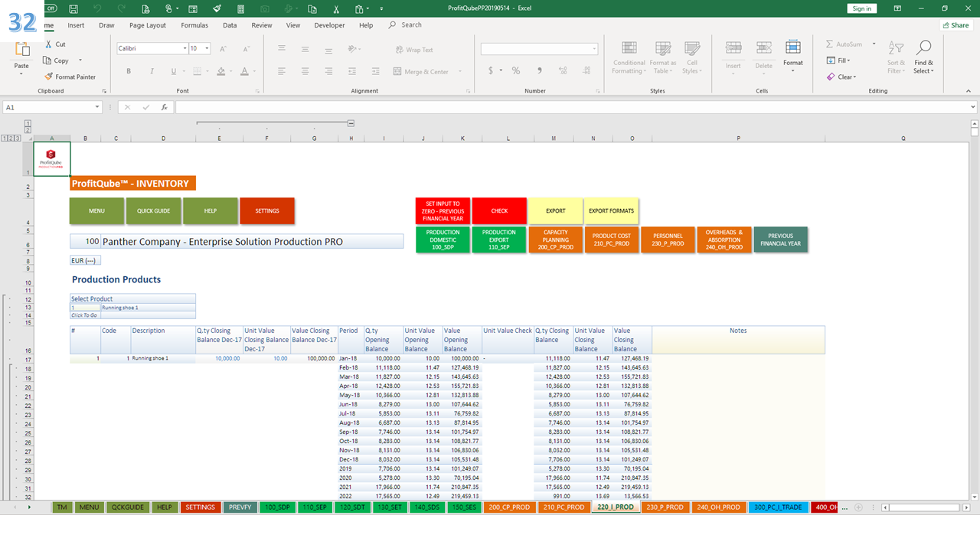Click the Clear eraser icon
Image resolution: width=980 pixels, height=551 pixels.
[x=831, y=77]
